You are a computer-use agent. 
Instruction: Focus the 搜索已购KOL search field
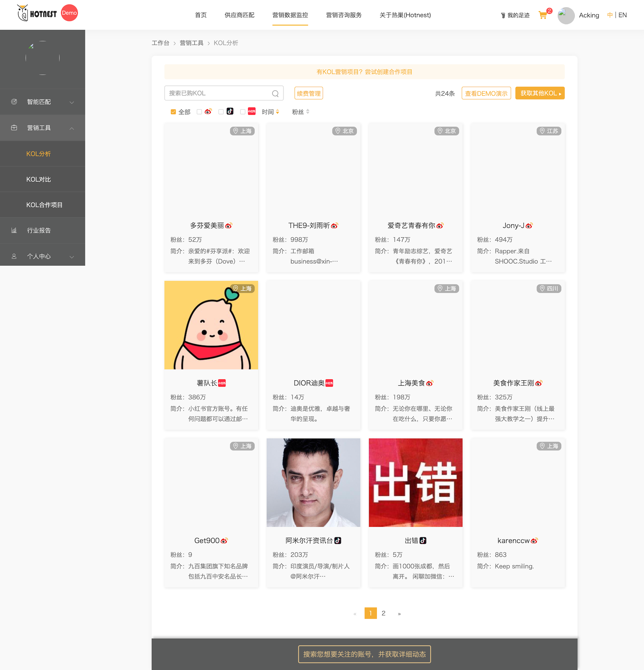[218, 93]
